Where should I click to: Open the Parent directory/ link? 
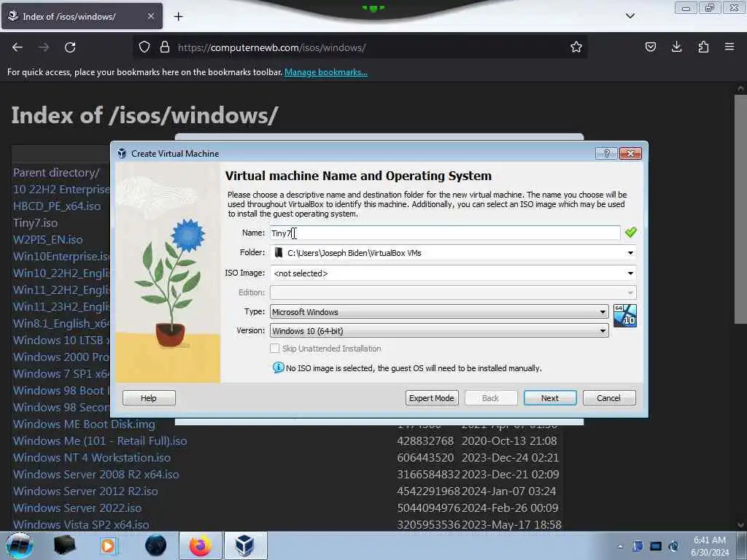(56, 173)
